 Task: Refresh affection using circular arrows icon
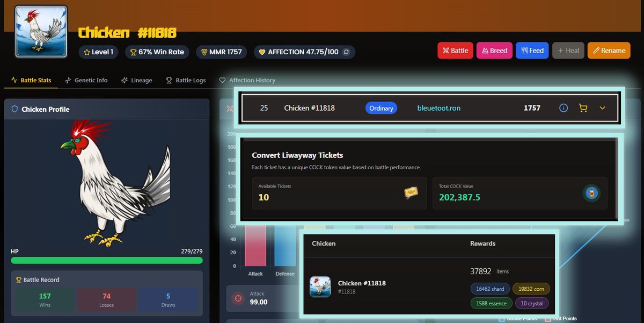coord(346,52)
